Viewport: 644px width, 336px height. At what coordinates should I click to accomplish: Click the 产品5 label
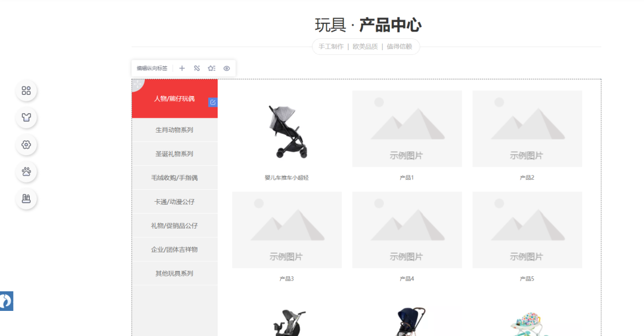[527, 279]
